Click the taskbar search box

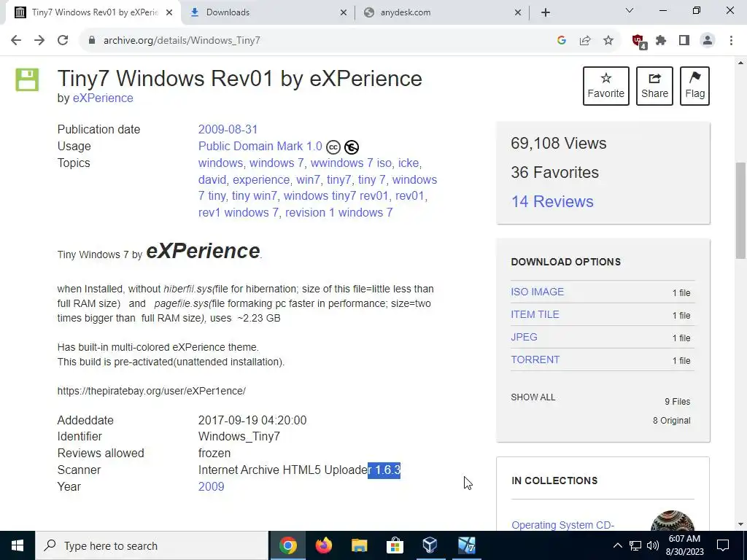(152, 545)
